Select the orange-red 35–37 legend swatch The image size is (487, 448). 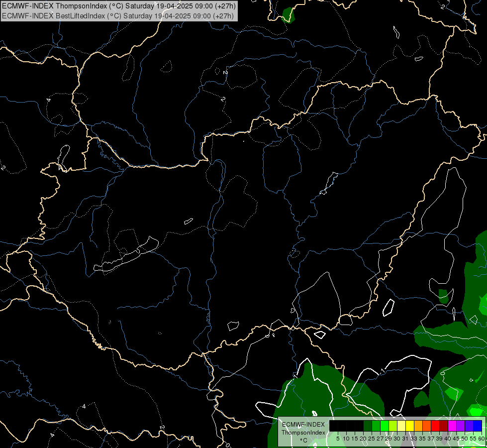coord(427,426)
